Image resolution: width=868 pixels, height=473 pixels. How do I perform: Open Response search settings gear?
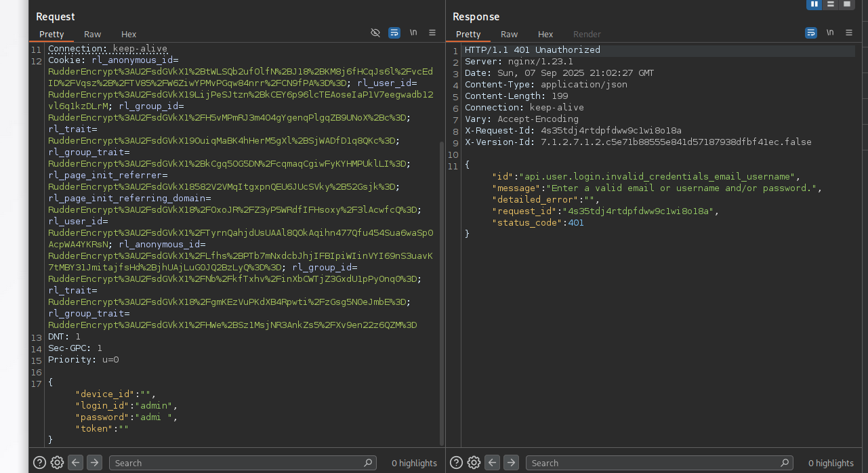tap(474, 463)
